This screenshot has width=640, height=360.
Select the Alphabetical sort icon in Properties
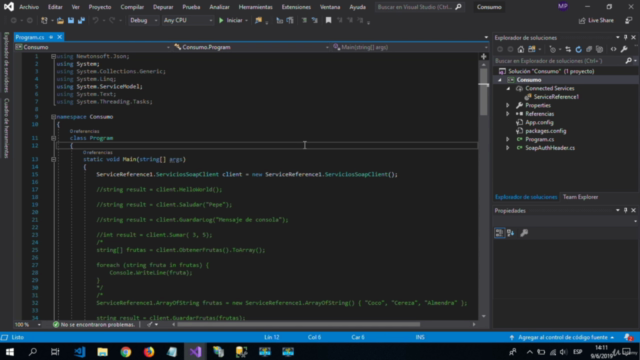(x=511, y=233)
